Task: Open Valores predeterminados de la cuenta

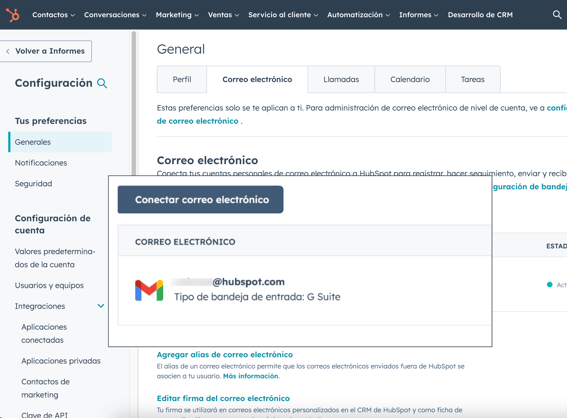Action: 55,258
